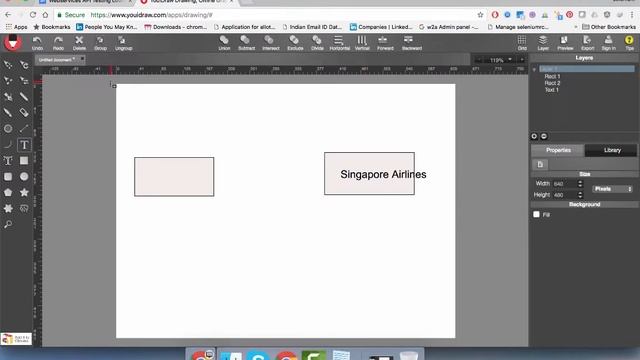Screen dimensions: 640x360
Task: Click the Delete X icon
Action: [79, 43]
